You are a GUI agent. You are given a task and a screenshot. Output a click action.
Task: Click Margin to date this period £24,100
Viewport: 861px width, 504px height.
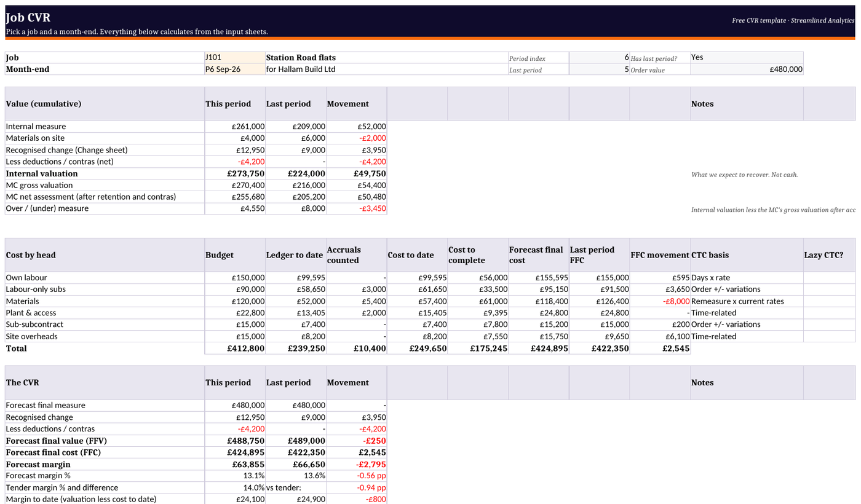click(x=234, y=499)
